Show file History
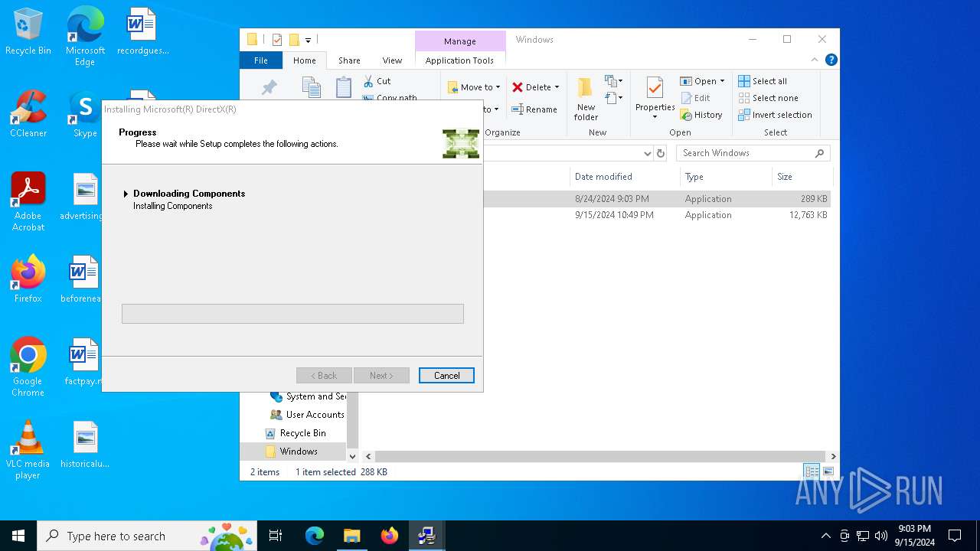This screenshot has width=980, height=551. coord(701,115)
